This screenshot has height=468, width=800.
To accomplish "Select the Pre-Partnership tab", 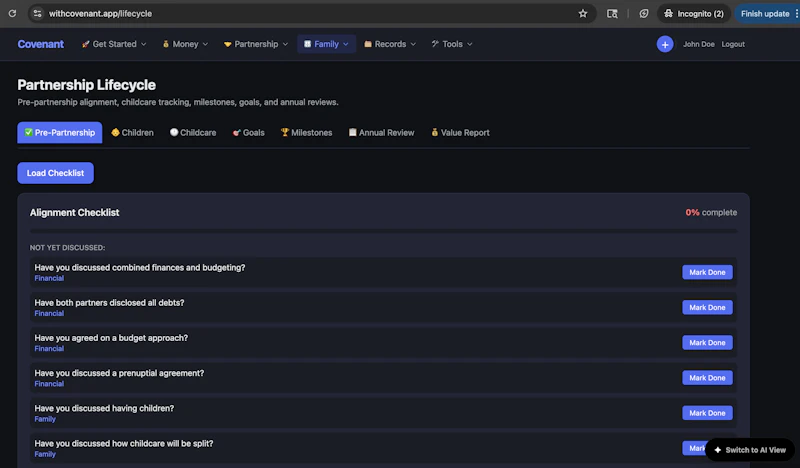I will click(x=60, y=132).
